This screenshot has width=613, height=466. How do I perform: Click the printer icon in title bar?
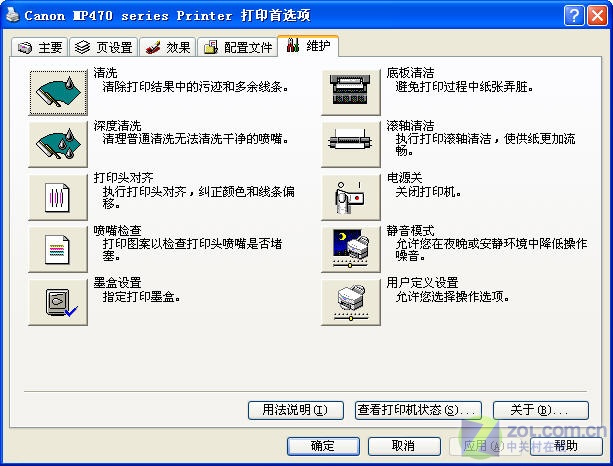click(x=13, y=15)
